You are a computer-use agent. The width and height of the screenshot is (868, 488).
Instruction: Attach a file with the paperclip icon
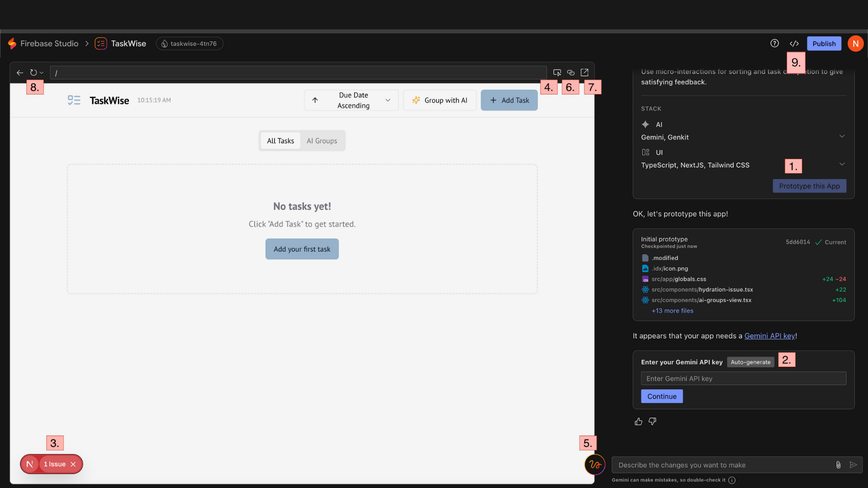click(x=838, y=465)
